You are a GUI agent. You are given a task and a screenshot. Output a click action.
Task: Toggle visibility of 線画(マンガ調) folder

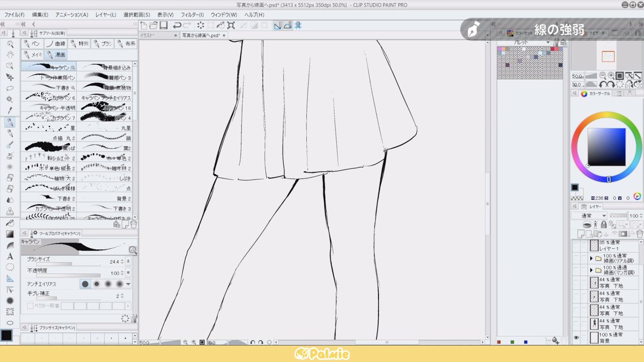(x=576, y=270)
